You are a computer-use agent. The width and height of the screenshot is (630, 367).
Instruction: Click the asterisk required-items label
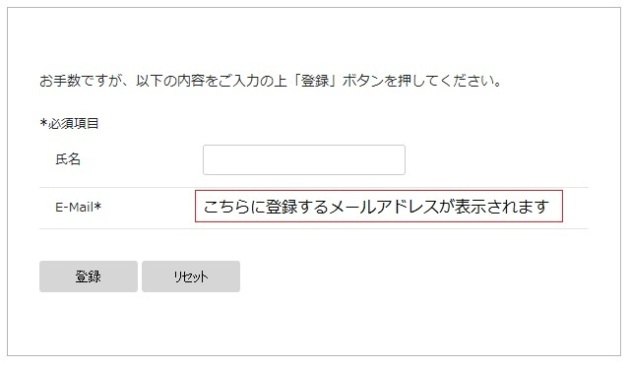point(70,123)
